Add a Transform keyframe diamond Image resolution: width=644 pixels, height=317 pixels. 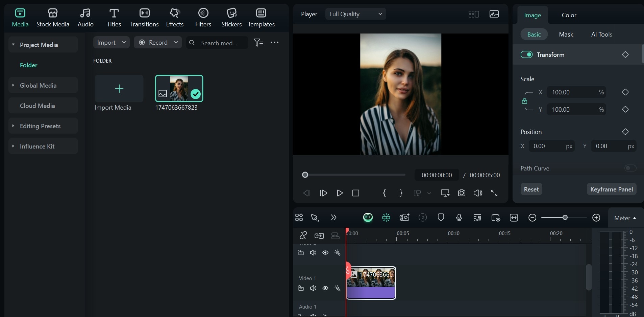pyautogui.click(x=625, y=54)
